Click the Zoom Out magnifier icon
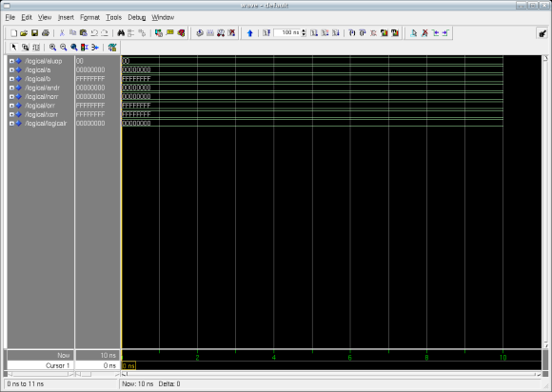552x392 pixels. [64, 48]
